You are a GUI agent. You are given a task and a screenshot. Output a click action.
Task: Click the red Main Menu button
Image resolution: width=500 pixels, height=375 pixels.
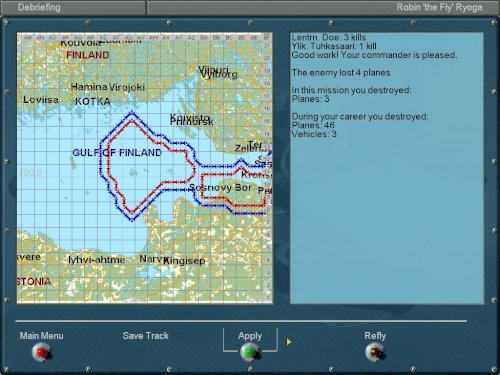41,352
